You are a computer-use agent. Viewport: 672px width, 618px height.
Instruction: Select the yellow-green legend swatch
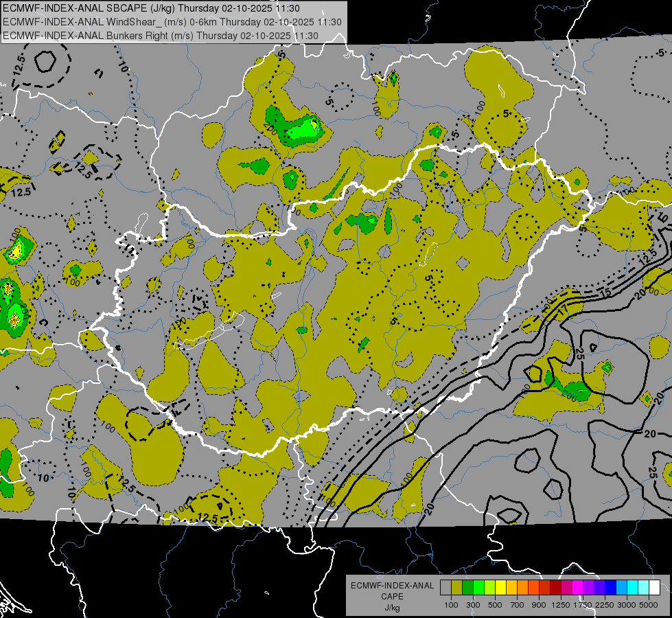point(490,588)
